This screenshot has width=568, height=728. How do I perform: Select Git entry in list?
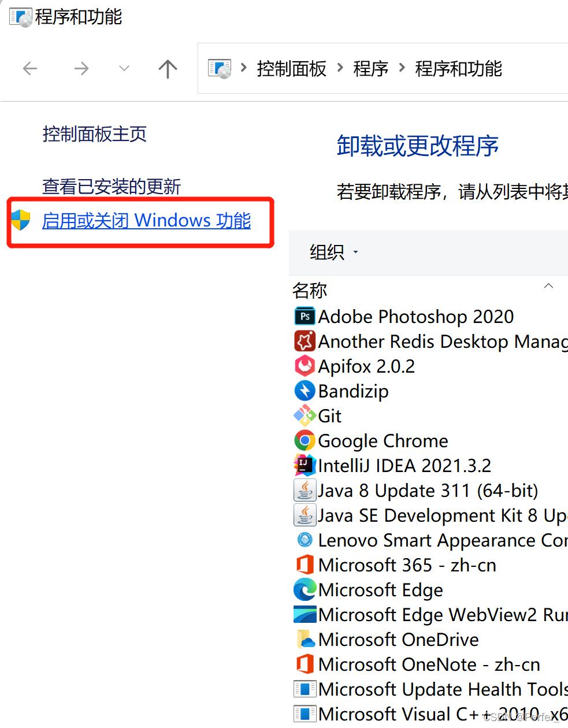tap(329, 416)
